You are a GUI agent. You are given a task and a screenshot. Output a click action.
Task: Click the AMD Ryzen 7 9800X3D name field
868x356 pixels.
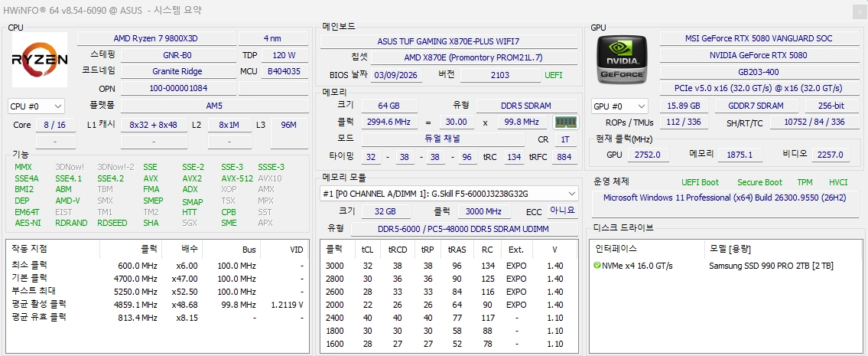pyautogui.click(x=155, y=38)
